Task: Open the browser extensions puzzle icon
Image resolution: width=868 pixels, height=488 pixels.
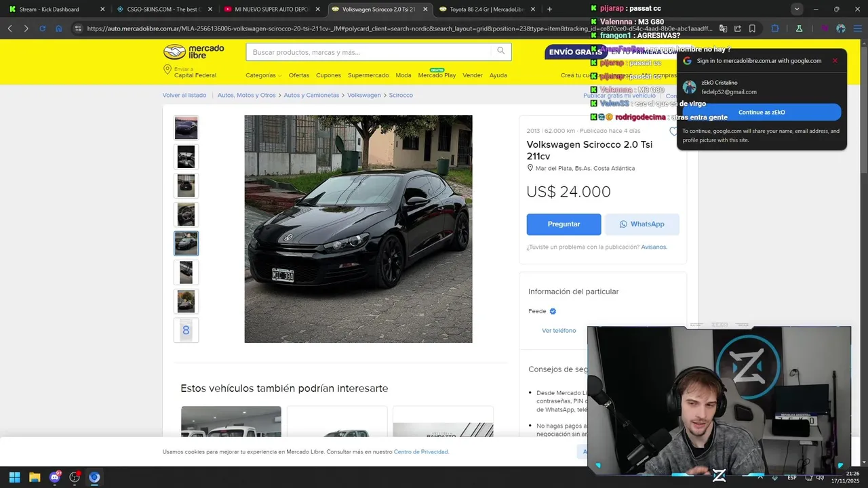Action: (775, 28)
